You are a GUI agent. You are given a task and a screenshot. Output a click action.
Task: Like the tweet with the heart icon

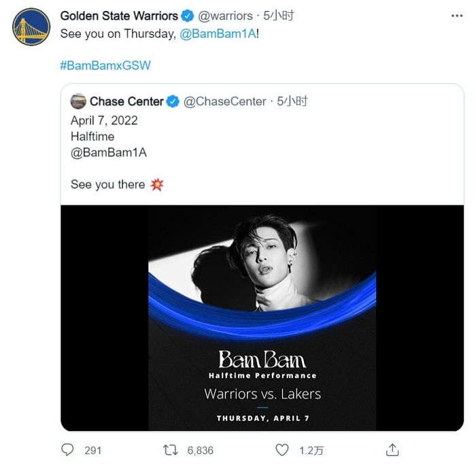(x=282, y=449)
